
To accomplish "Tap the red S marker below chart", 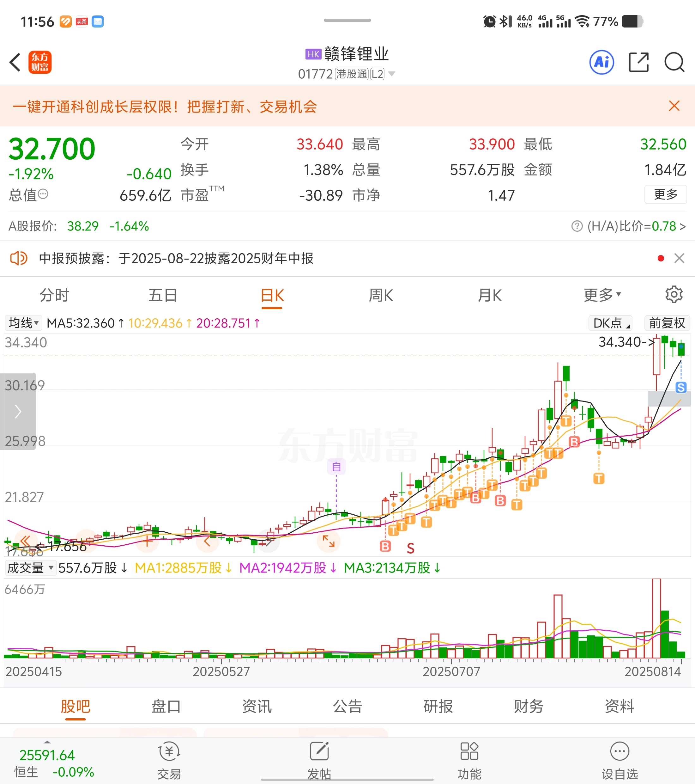I will pyautogui.click(x=411, y=548).
